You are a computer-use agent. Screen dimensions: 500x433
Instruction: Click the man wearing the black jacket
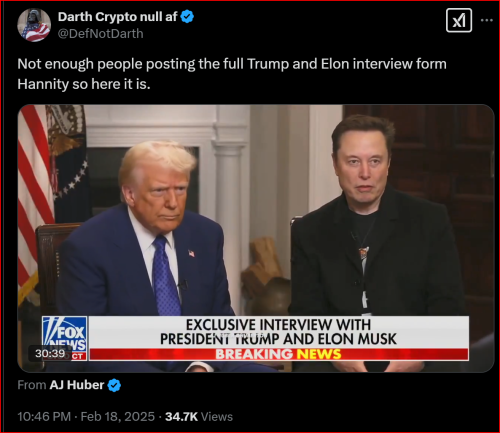373,233
